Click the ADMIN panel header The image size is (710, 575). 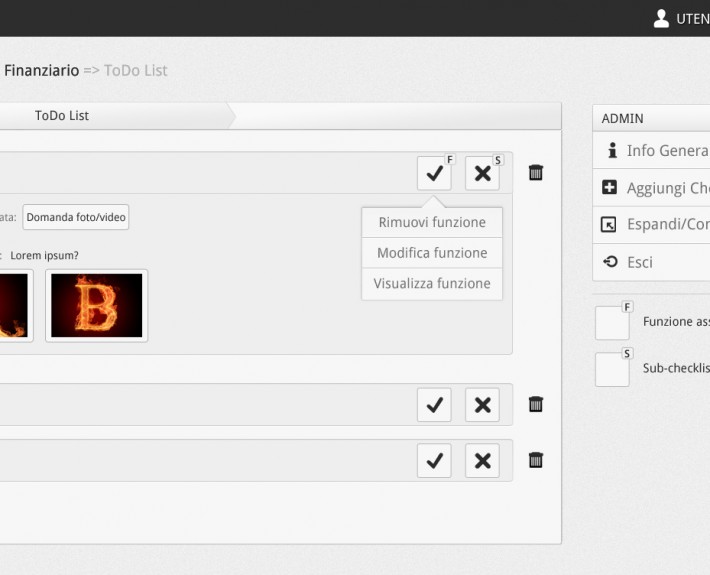pos(651,119)
